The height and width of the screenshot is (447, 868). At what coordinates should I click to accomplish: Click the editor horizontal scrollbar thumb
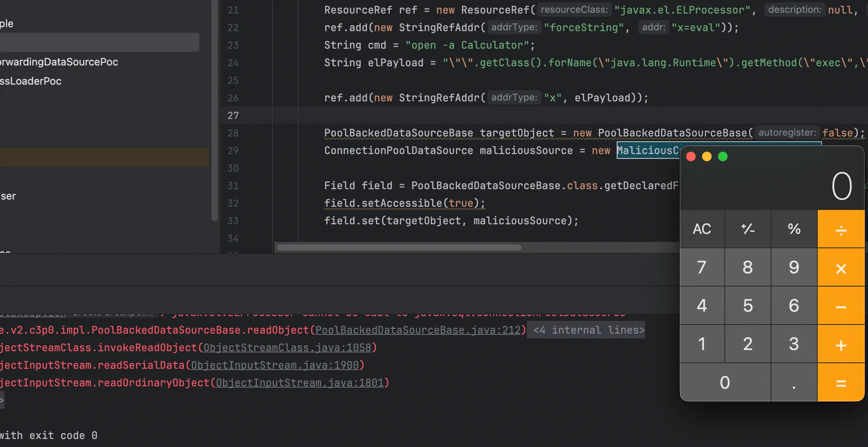coord(399,247)
